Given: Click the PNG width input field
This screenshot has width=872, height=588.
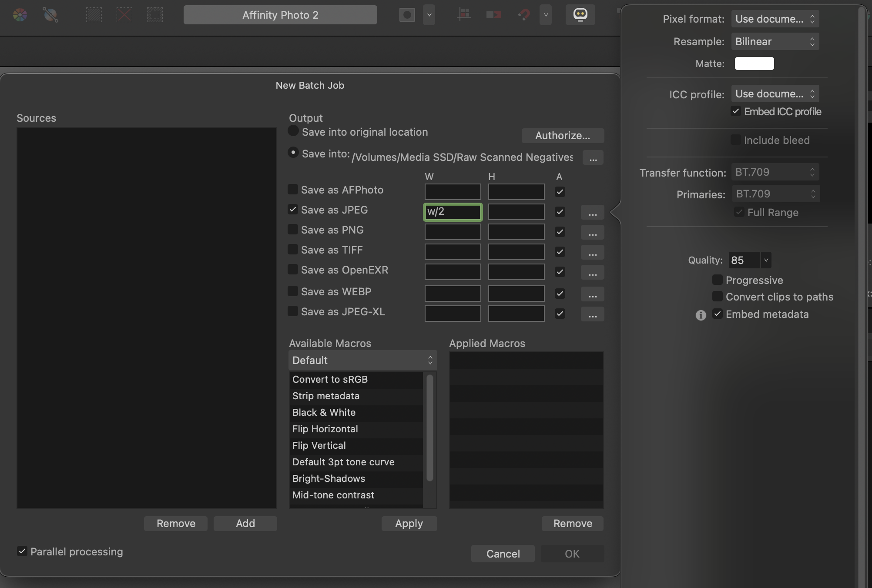Looking at the screenshot, I should 453,232.
